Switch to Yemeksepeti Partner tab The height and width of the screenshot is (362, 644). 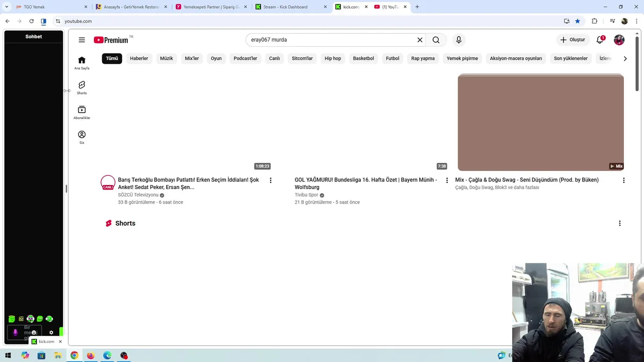tap(211, 7)
